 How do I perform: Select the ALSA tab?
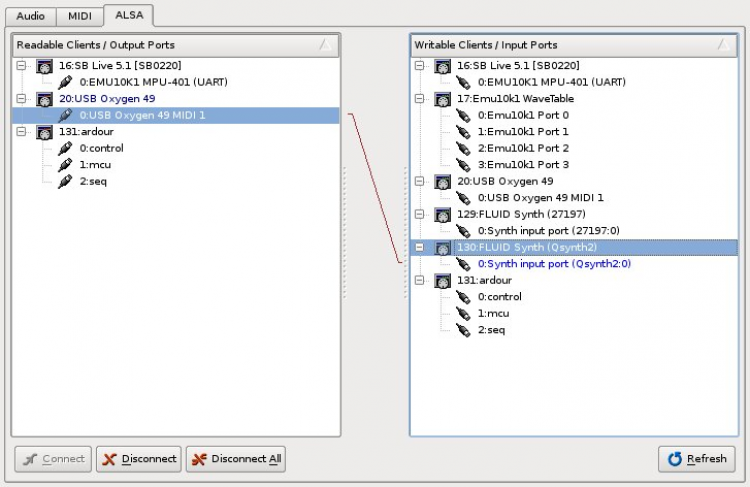click(129, 15)
